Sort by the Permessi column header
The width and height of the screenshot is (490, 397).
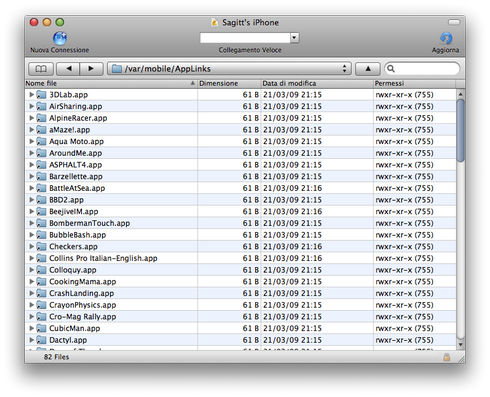click(414, 83)
